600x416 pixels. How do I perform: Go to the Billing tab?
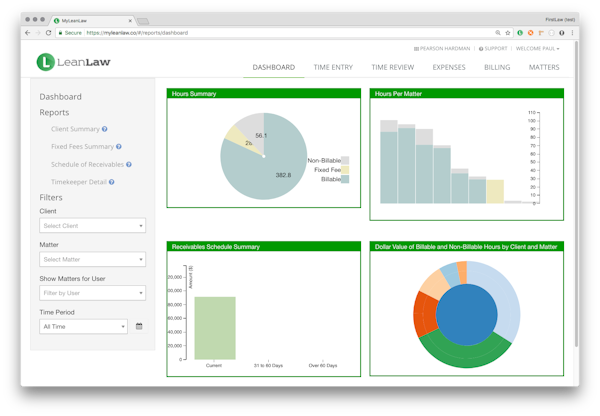tap(497, 68)
